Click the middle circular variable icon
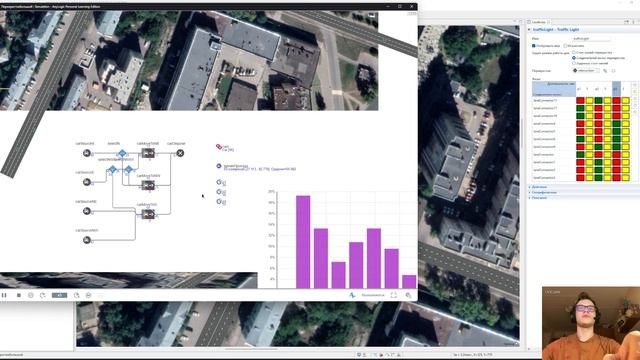 point(219,192)
